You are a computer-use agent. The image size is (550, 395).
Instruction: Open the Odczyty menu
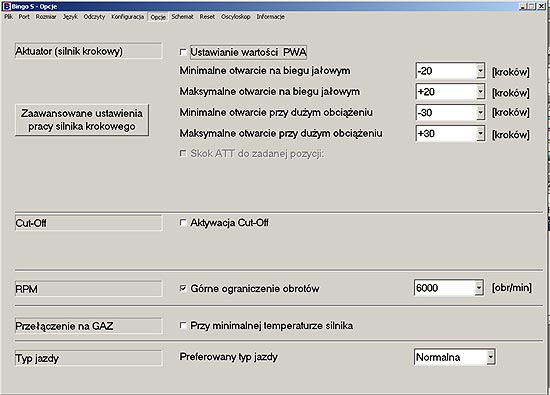[94, 17]
